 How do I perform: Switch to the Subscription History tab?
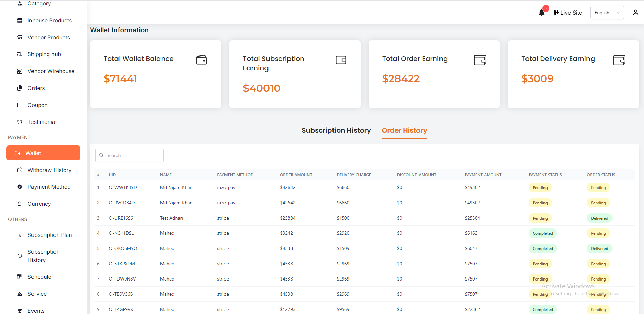click(336, 130)
